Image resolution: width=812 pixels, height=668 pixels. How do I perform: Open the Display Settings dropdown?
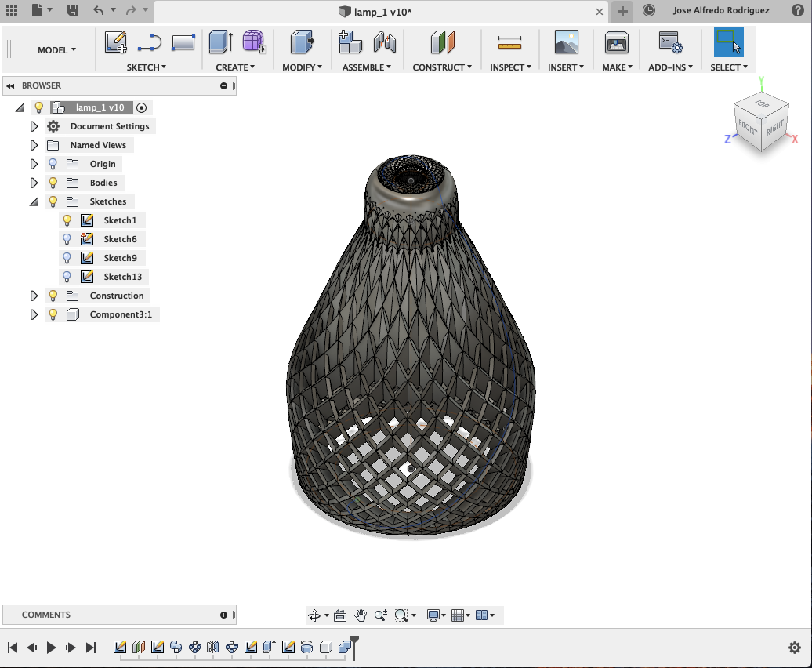coord(437,615)
